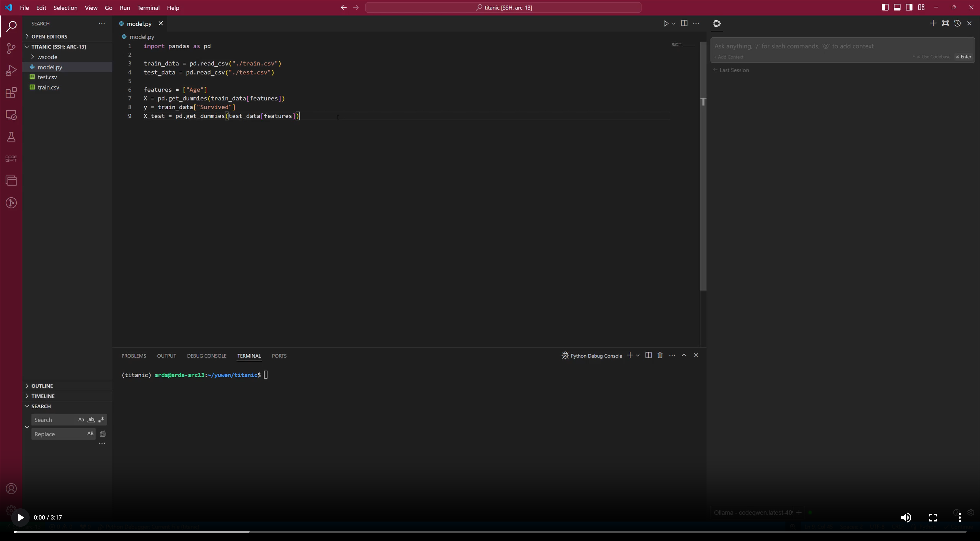The image size is (980, 541).
Task: Open the Terminal menu
Action: pyautogui.click(x=148, y=8)
